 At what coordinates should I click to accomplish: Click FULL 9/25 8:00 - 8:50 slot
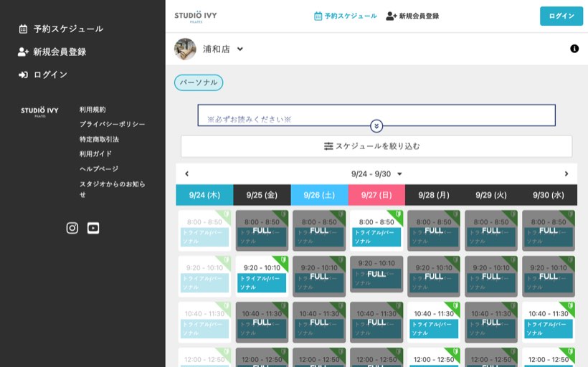click(262, 231)
